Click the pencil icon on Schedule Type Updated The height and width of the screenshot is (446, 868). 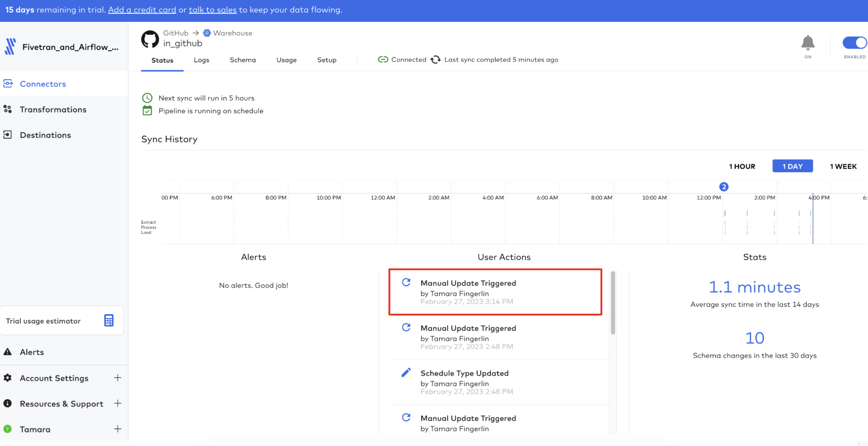(406, 372)
